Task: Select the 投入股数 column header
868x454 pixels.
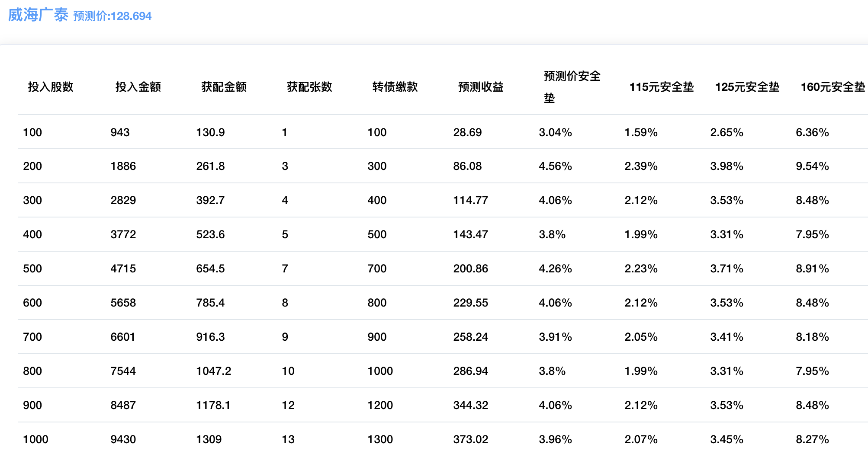Action: 51,87
